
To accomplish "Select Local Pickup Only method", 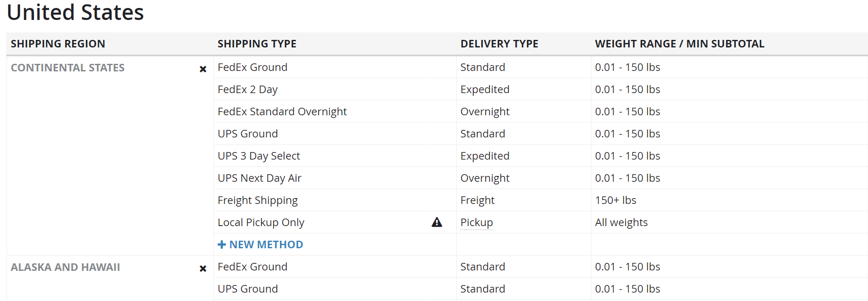I will pos(261,223).
